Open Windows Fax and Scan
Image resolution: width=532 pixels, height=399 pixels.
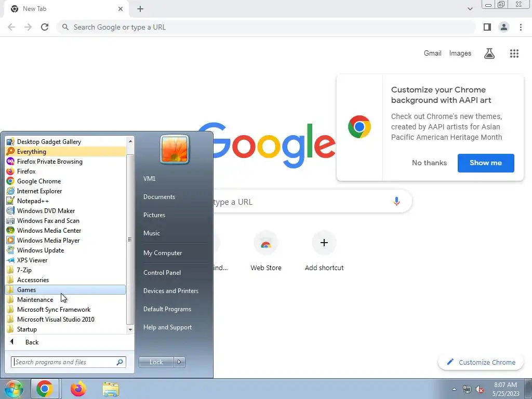coord(66,220)
